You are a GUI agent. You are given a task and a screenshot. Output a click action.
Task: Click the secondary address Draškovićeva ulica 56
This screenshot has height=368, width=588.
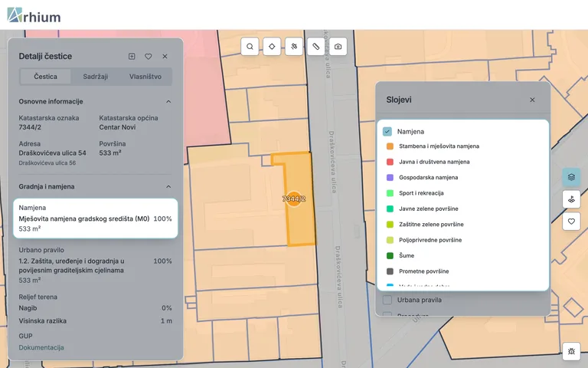(47, 163)
